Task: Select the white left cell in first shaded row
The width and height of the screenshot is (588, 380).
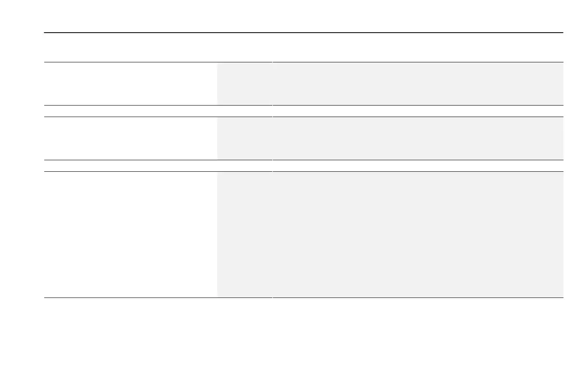Action: pyautogui.click(x=130, y=83)
